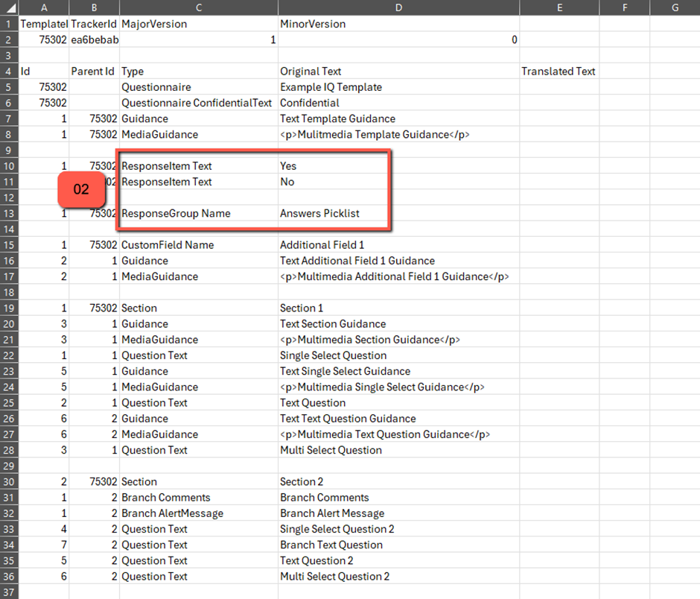This screenshot has height=599, width=700.
Task: Select column D header
Action: pos(398,7)
